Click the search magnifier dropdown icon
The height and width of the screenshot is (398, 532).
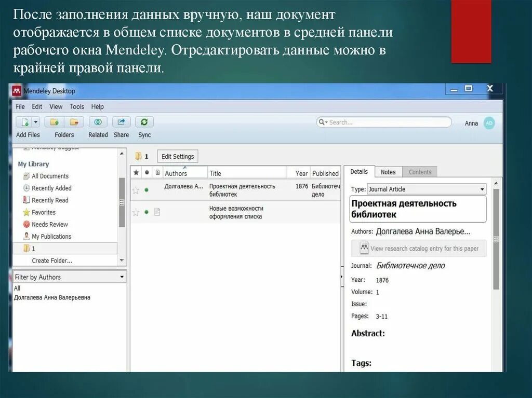click(x=323, y=122)
